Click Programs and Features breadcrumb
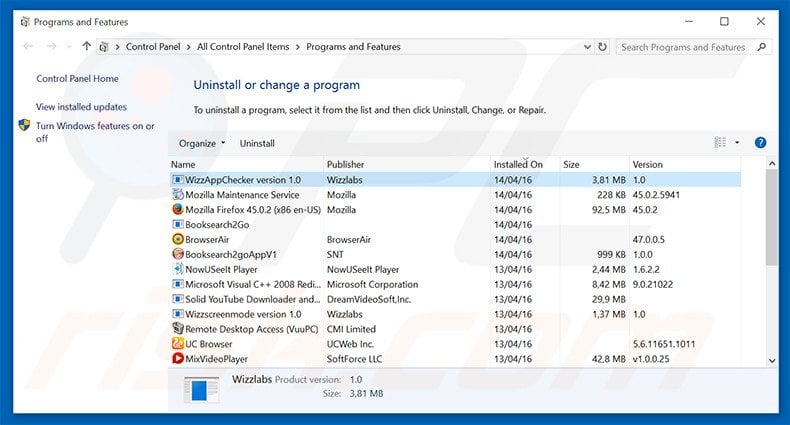The image size is (790, 425). point(353,46)
